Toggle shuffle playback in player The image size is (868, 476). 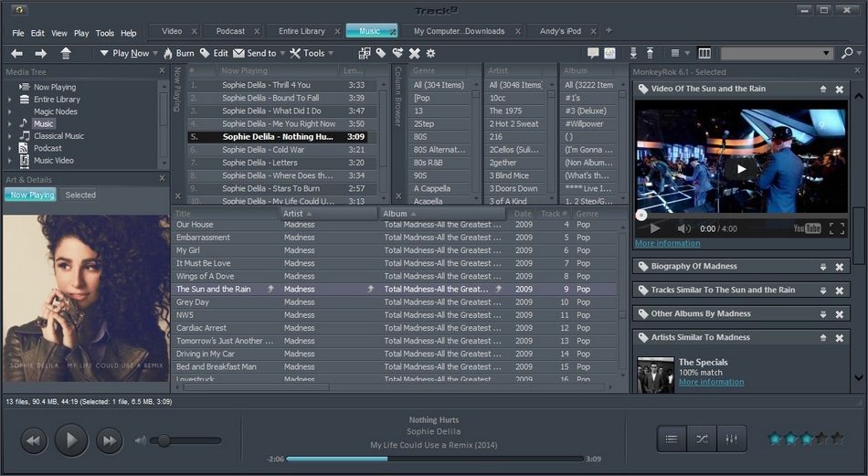pos(702,439)
